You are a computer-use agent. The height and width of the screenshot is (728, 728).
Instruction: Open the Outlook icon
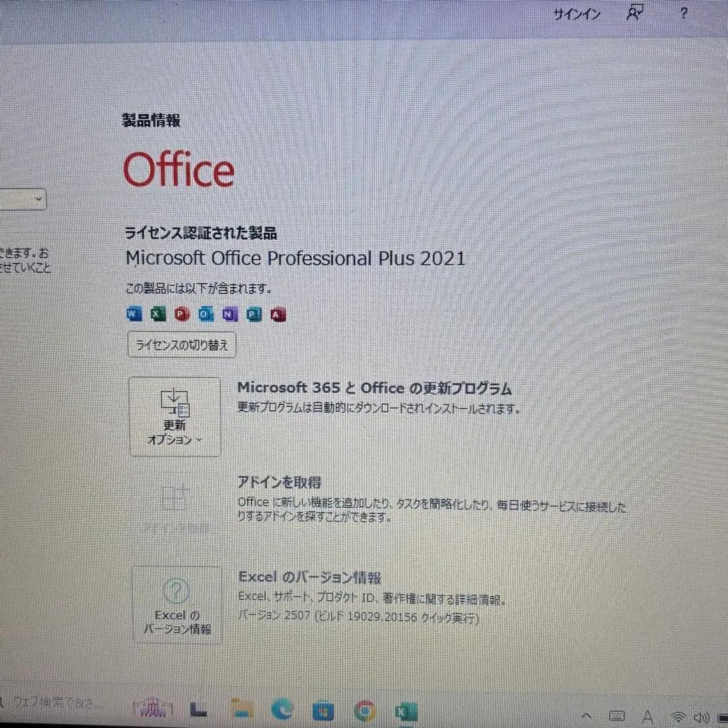205,314
